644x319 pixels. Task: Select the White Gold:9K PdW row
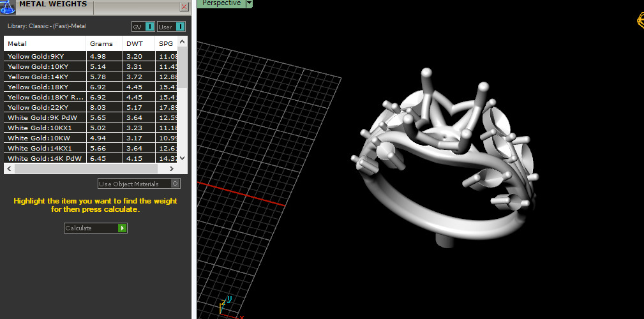(x=91, y=118)
